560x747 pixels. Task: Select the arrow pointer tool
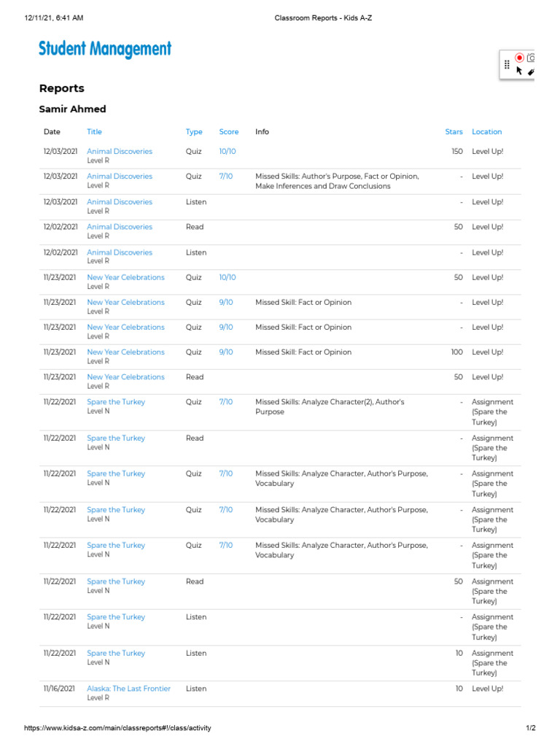tap(519, 71)
